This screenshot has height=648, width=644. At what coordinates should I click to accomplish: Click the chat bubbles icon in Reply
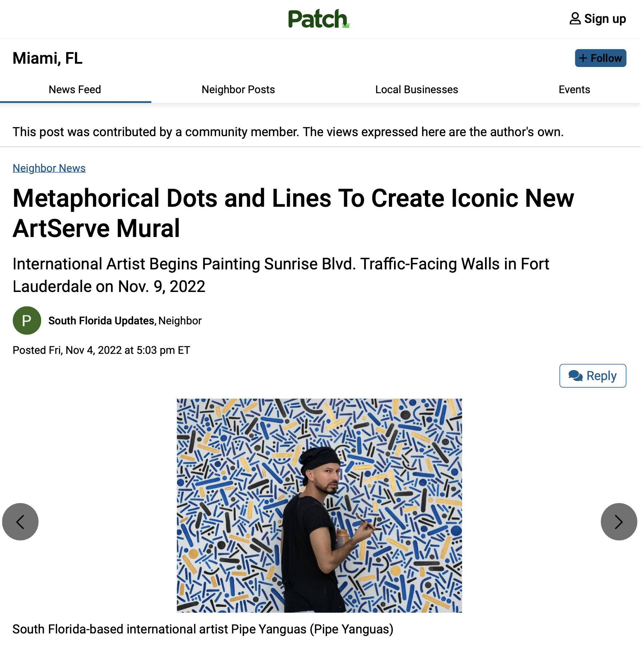tap(576, 376)
